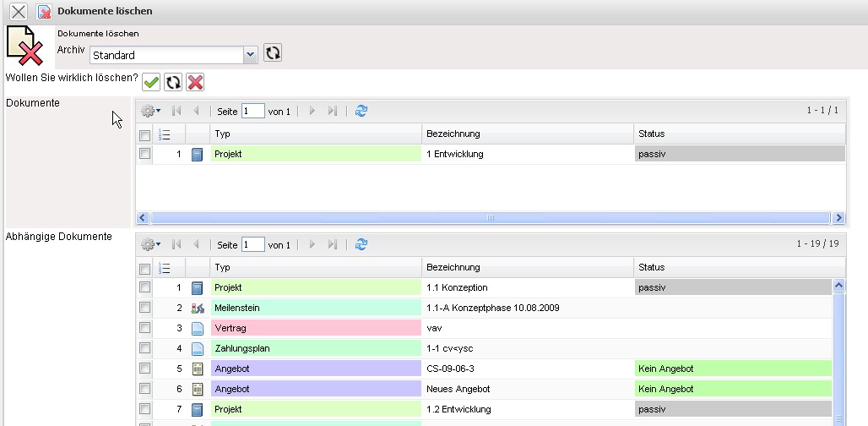This screenshot has width=868, height=426.
Task: Refresh the Dokumente table via toolbar icon
Action: click(361, 111)
